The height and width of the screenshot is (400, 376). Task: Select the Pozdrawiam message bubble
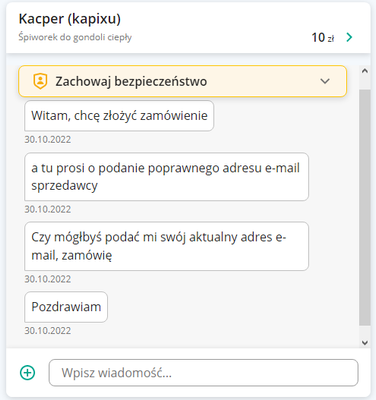pos(66,307)
